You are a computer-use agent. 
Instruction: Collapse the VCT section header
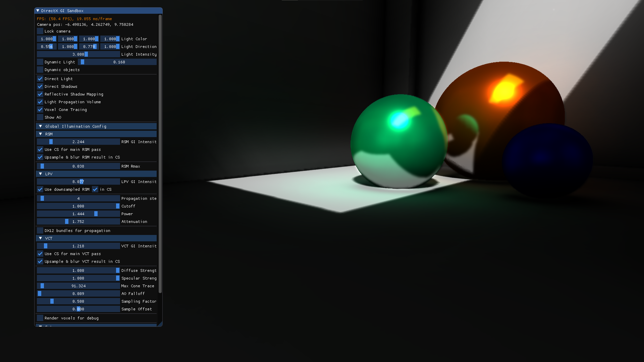point(41,238)
